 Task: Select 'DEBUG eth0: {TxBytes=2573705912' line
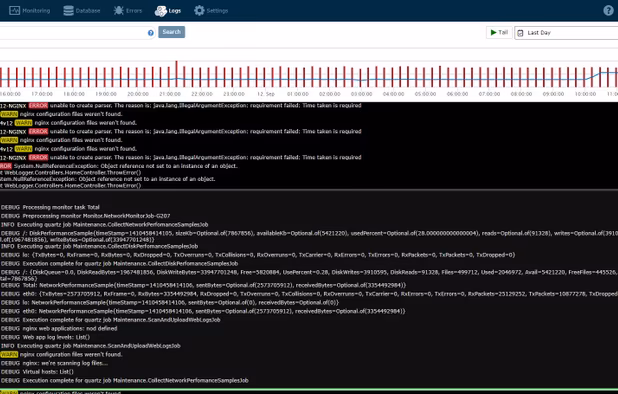pos(309,294)
